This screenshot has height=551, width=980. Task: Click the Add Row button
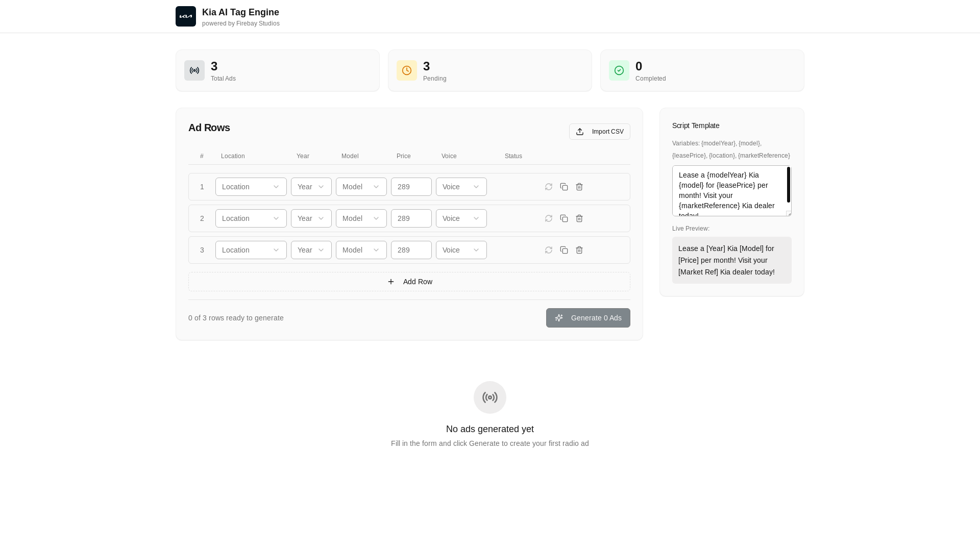click(x=409, y=282)
